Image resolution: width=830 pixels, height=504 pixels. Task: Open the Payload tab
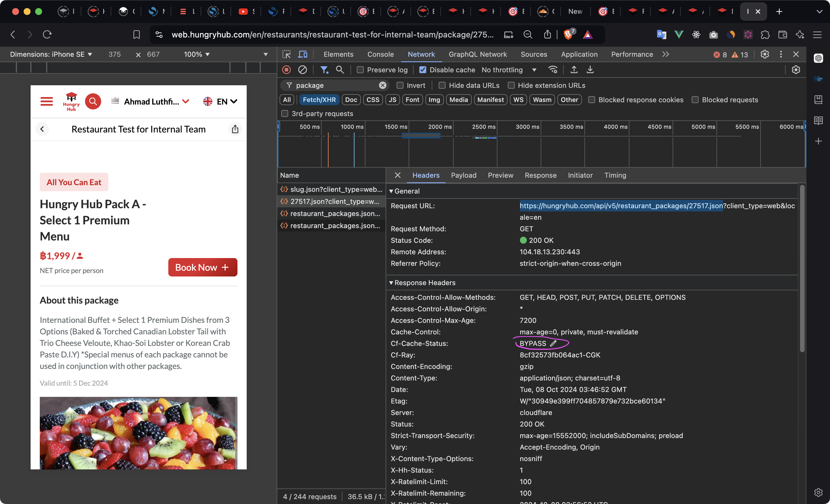pos(463,175)
